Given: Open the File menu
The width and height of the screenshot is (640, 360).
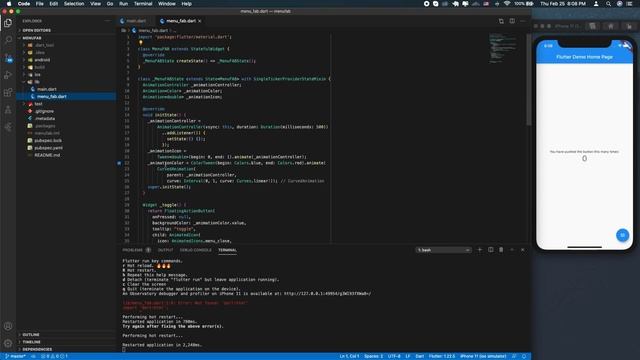Looking at the screenshot, I should (x=40, y=4).
